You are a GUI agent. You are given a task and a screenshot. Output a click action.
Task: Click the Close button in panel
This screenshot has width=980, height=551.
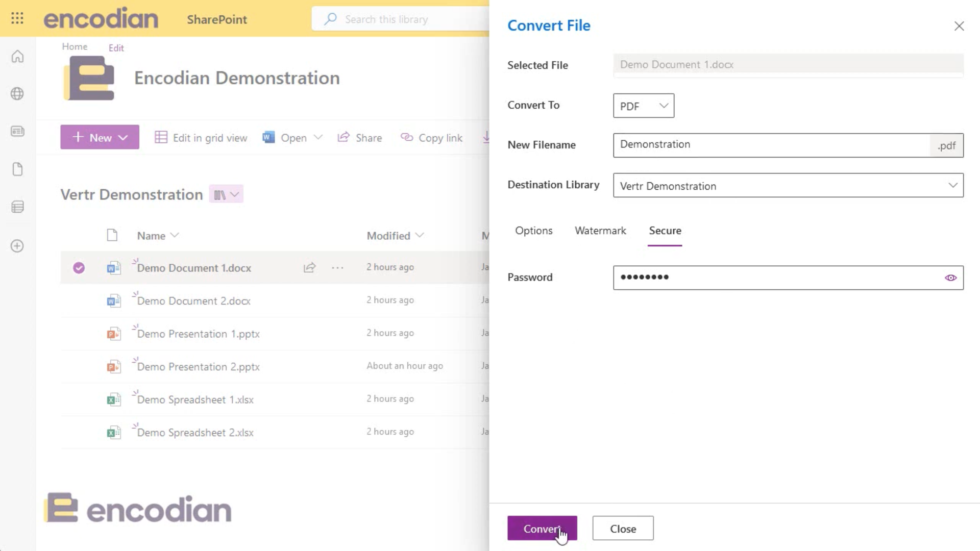pyautogui.click(x=623, y=528)
